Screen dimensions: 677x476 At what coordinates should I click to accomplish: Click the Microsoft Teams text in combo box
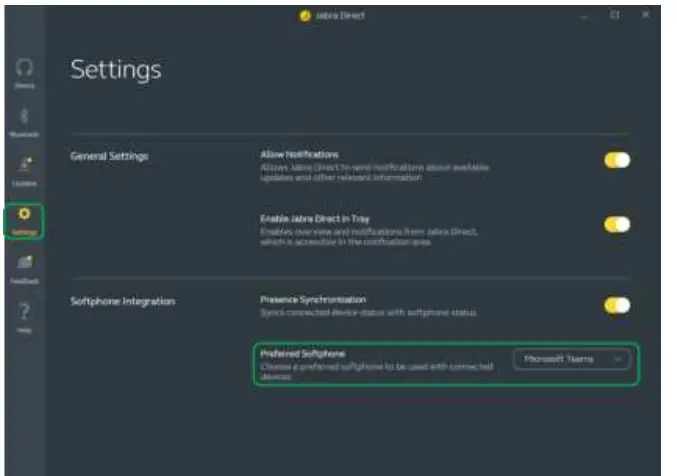point(558,359)
